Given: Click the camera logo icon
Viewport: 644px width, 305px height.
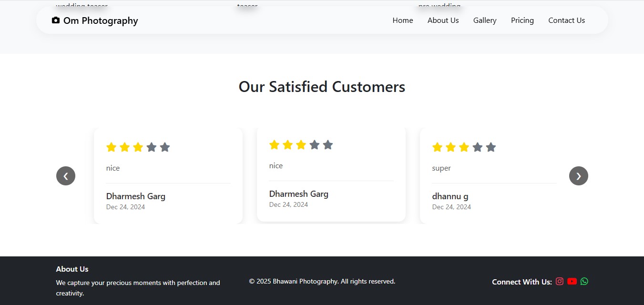Looking at the screenshot, I should [x=56, y=20].
